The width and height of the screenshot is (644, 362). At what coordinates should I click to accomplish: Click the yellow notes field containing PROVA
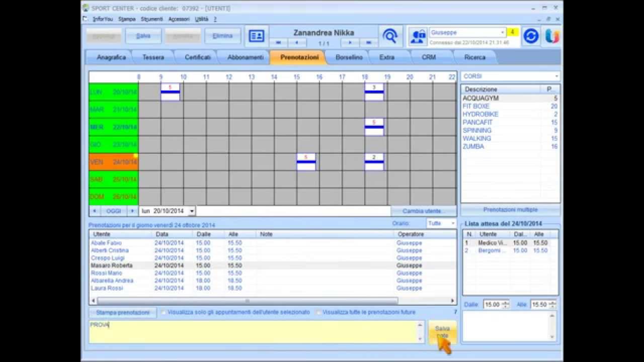pos(253,332)
